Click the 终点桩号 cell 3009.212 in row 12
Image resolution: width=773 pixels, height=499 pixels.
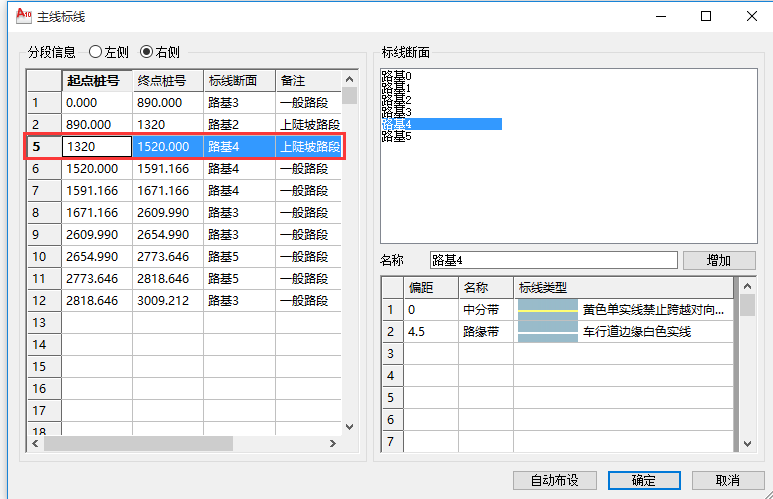click(168, 300)
